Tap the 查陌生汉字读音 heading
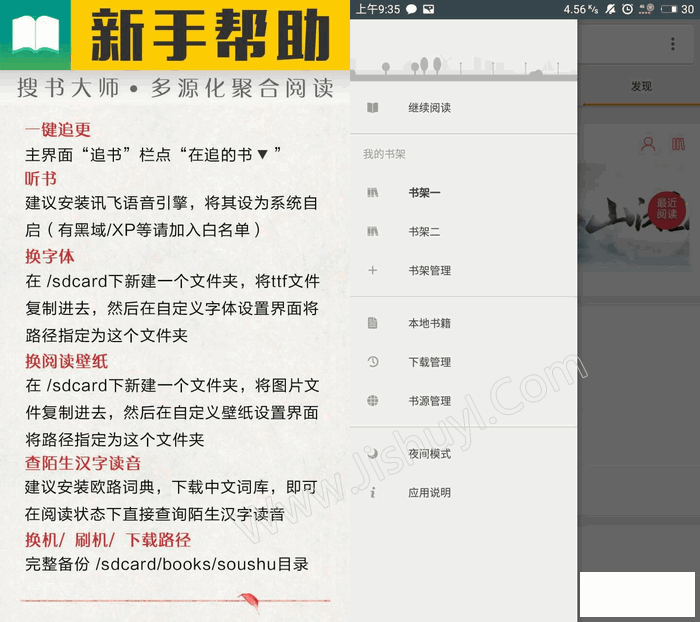This screenshot has height=622, width=700. (x=83, y=463)
